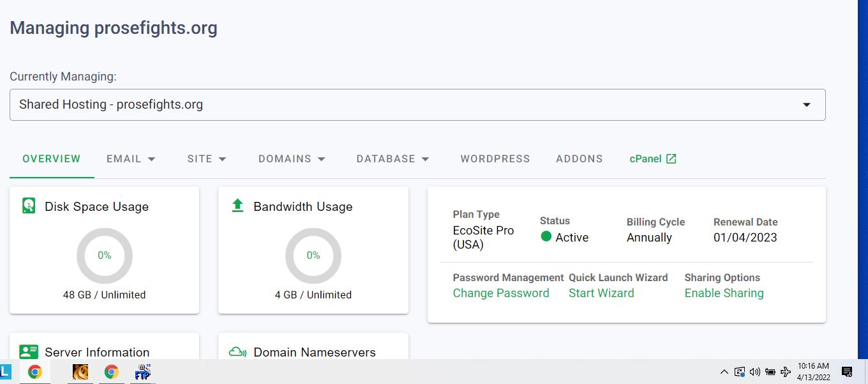Open the Chrome icon next to the L app
This screenshot has height=384, width=868.
pyautogui.click(x=34, y=372)
